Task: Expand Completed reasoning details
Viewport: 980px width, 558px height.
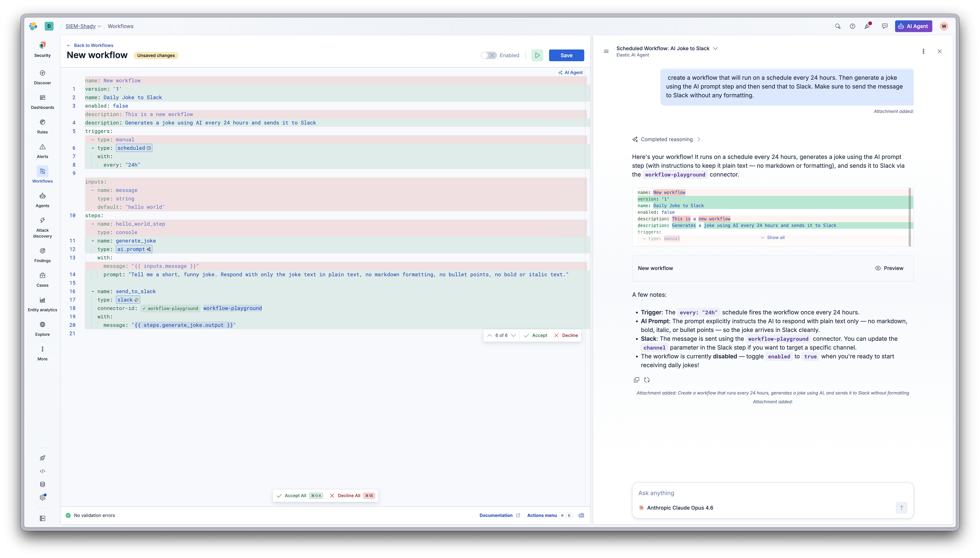Action: pos(666,139)
